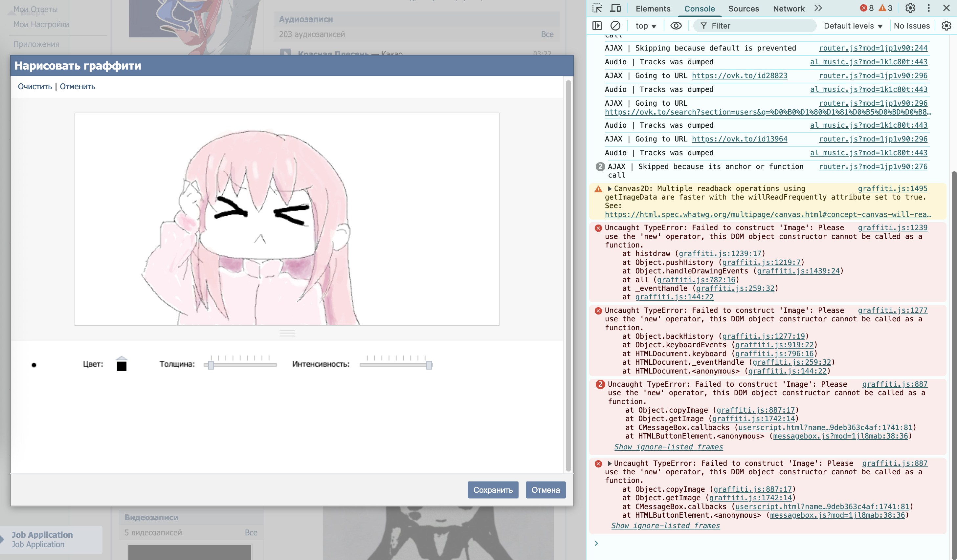Click the error icon of graffiti.js:1239 message

coord(598,228)
